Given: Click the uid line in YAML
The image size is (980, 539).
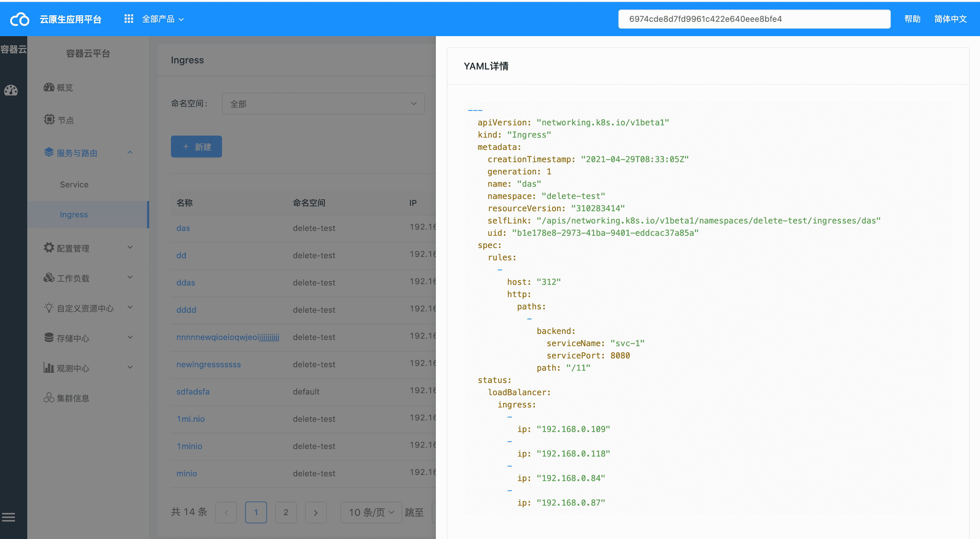Looking at the screenshot, I should tap(593, 233).
